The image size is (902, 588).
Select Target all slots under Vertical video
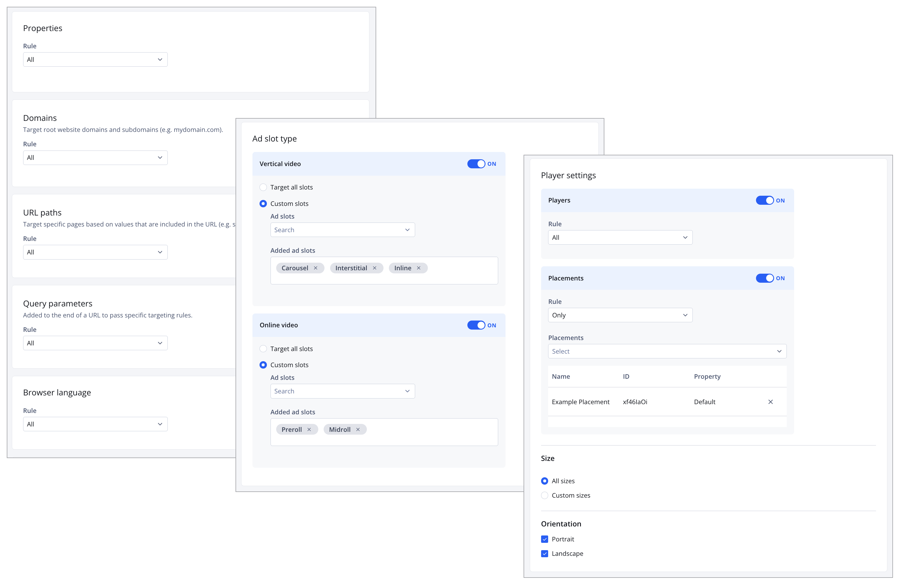click(263, 187)
